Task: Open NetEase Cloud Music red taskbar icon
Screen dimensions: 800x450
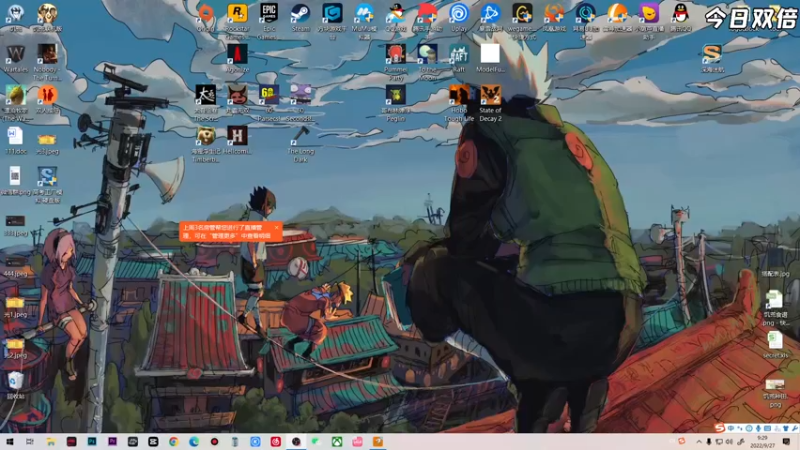Action: pyautogui.click(x=276, y=442)
